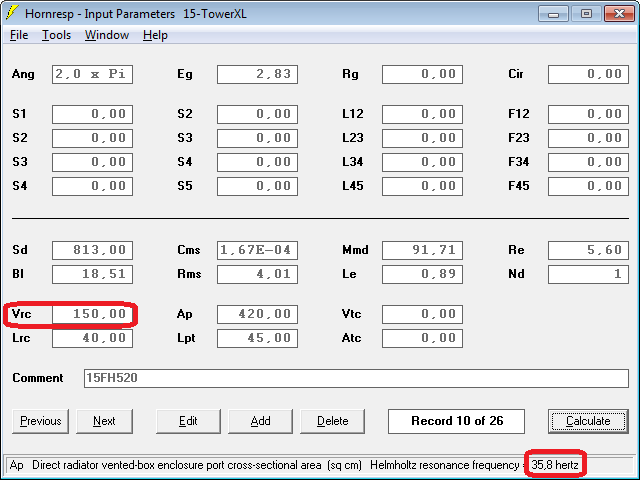Select the Eg field showing 2,83
Screen dimensions: 640x480
[x=258, y=74]
